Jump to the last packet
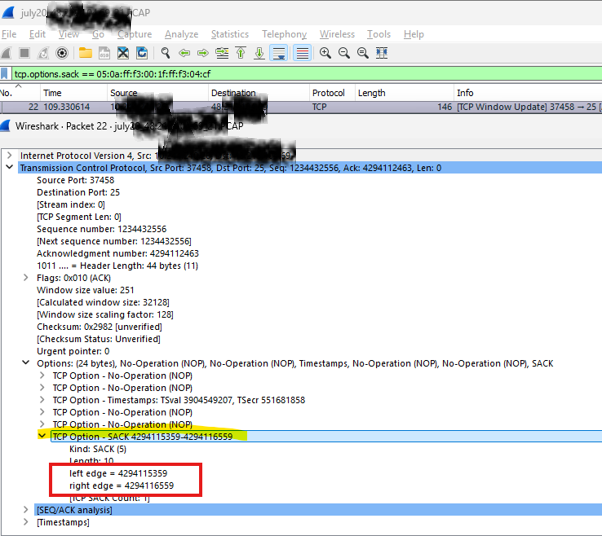Screen dimensions: 602x536 click(x=260, y=53)
